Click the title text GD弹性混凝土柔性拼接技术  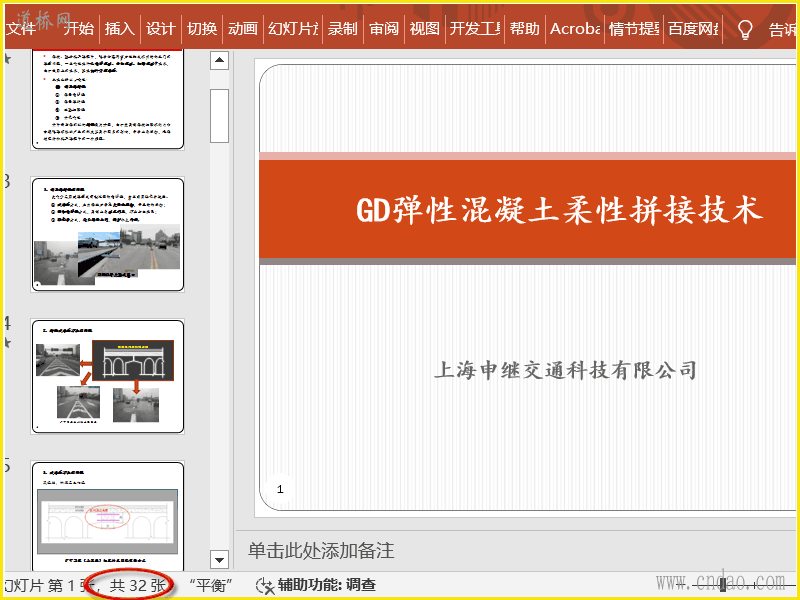tap(560, 210)
